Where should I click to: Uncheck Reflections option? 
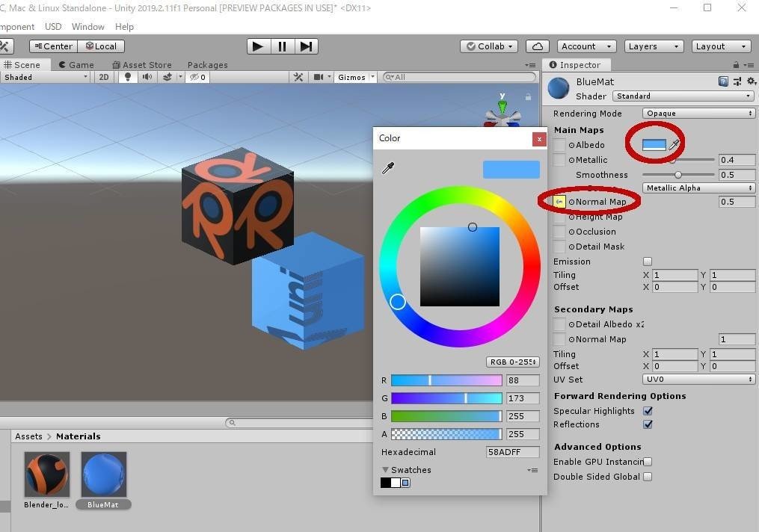pos(648,424)
